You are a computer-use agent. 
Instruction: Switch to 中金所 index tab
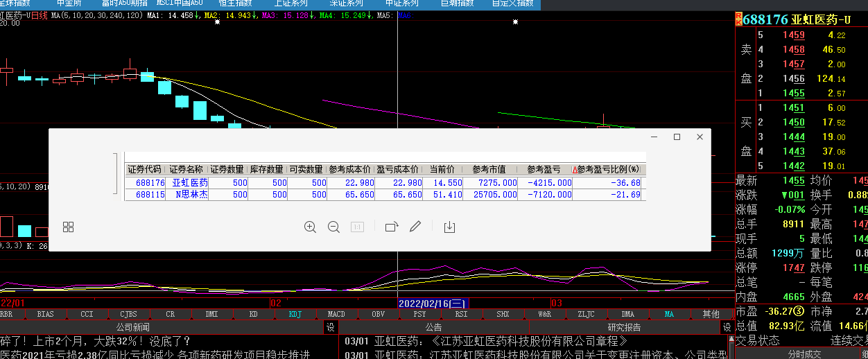point(69,3)
